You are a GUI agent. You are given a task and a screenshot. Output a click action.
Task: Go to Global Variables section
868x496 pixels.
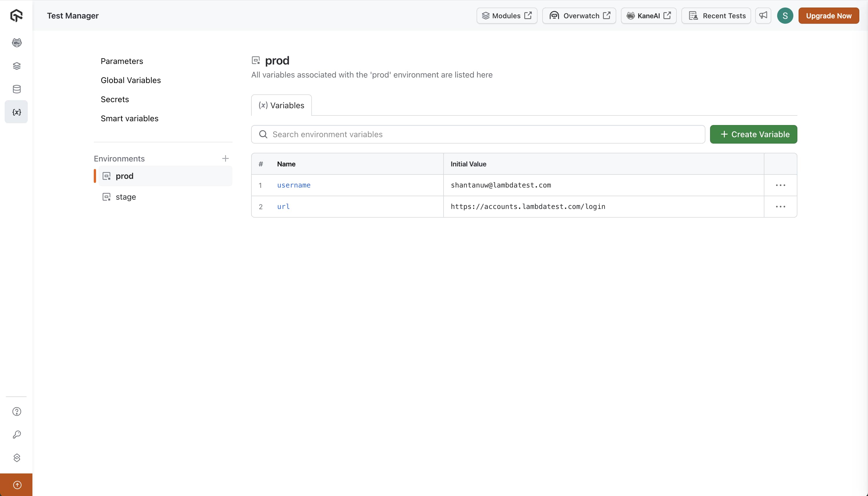click(x=131, y=80)
